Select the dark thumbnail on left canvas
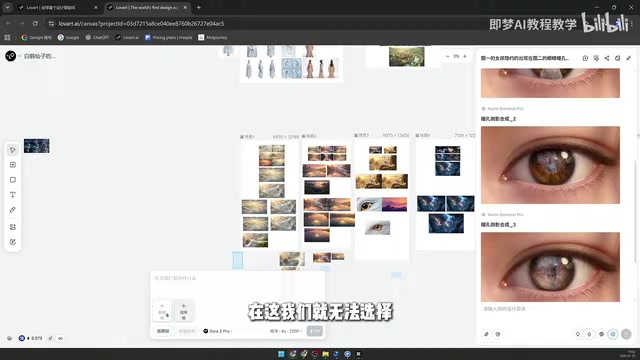Screen dimensions: 640x360 (x=37, y=146)
